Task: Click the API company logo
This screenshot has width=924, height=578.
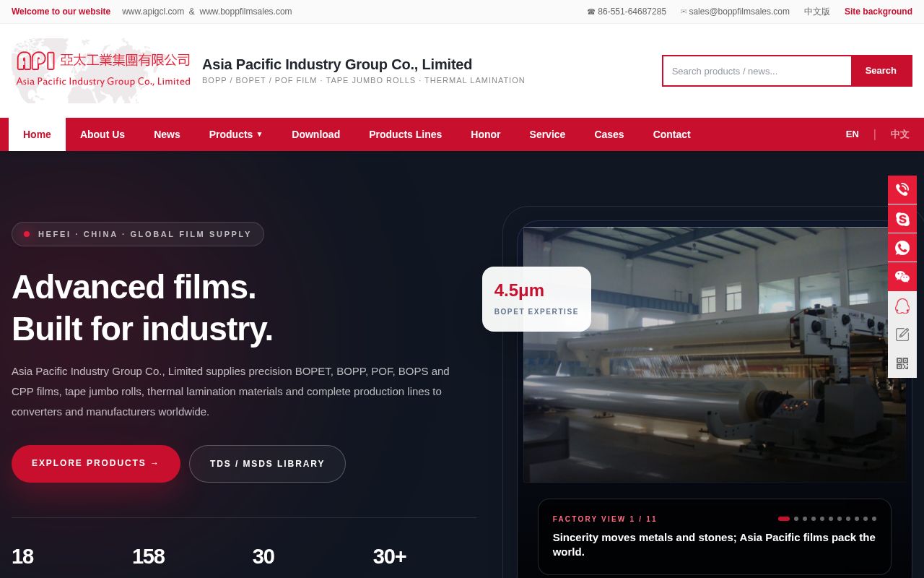Action: pyautogui.click(x=102, y=70)
